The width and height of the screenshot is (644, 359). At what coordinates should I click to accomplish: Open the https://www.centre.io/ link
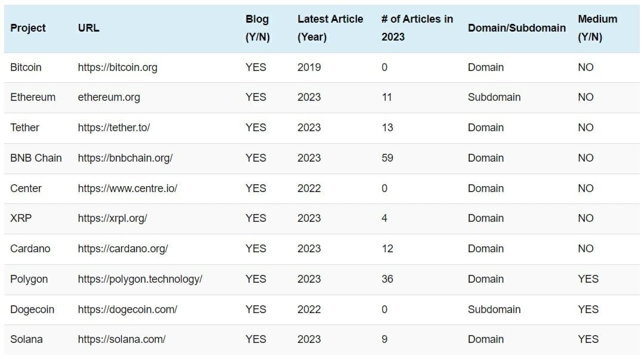(x=127, y=188)
